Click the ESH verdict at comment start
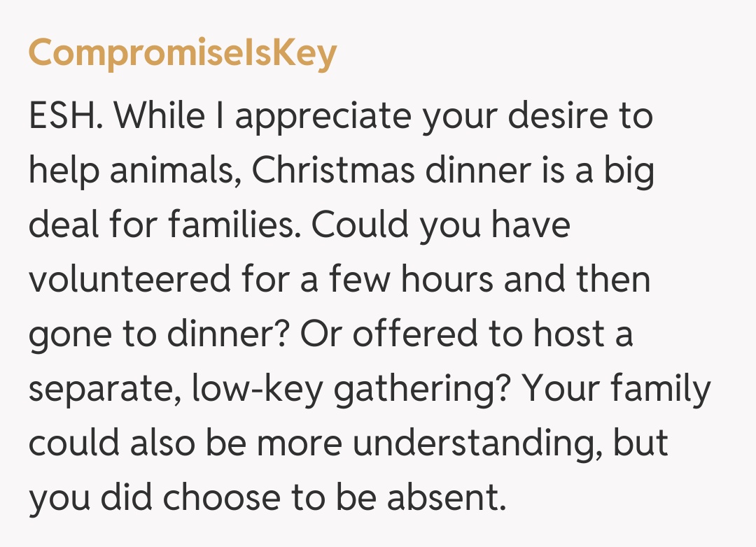Viewport: 756px width, 547px height. 66,115
